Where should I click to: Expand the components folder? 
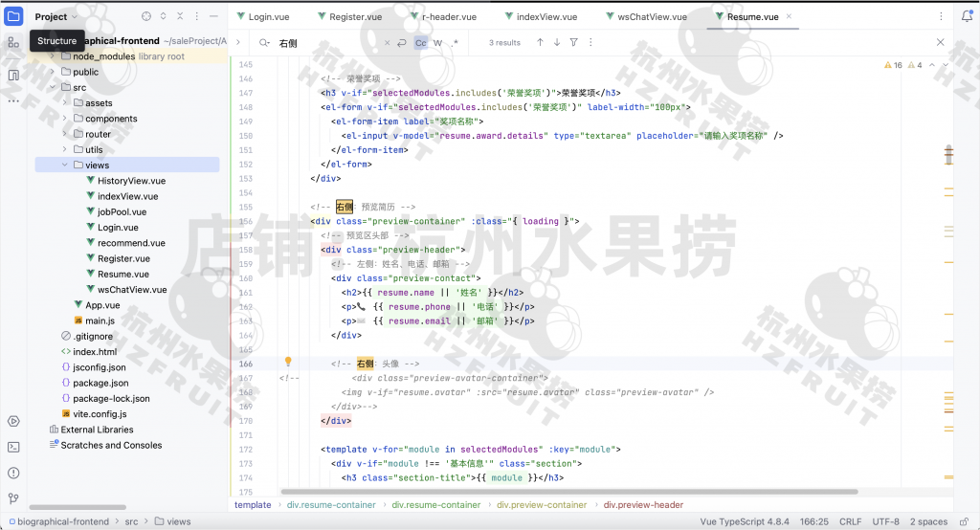64,118
